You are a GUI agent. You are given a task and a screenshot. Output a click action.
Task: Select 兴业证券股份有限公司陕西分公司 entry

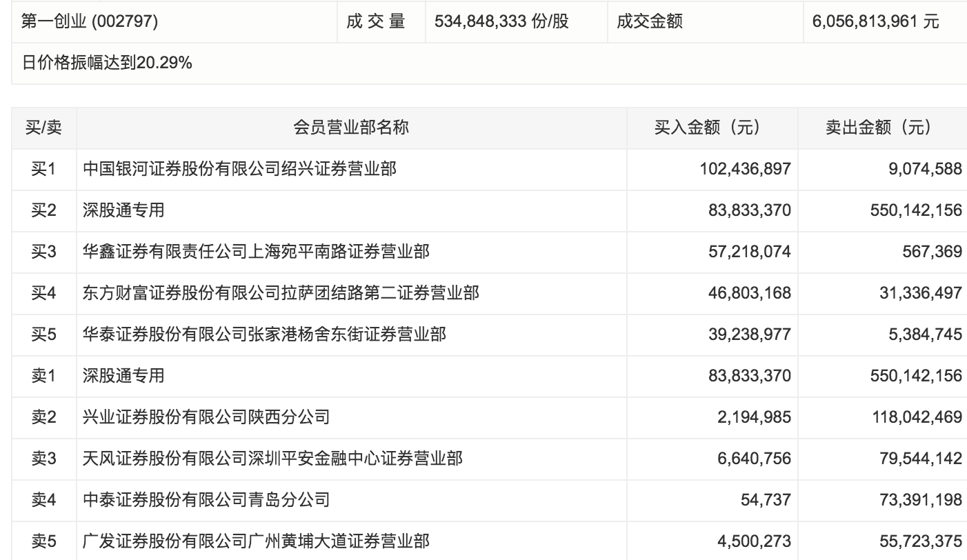(206, 417)
